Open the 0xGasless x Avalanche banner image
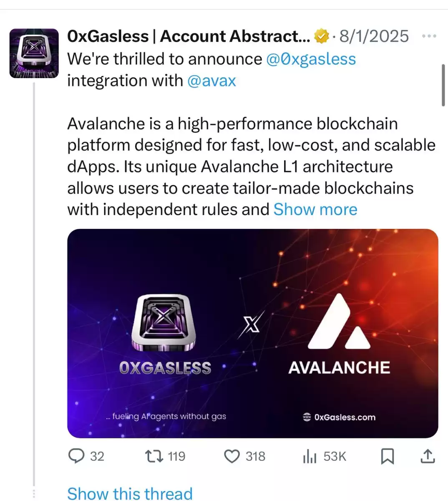The width and height of the screenshot is (448, 501). (253, 333)
